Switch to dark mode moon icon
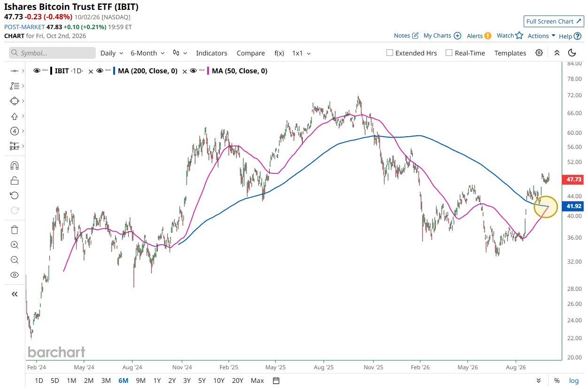This screenshot has height=389, width=588. tap(572, 53)
